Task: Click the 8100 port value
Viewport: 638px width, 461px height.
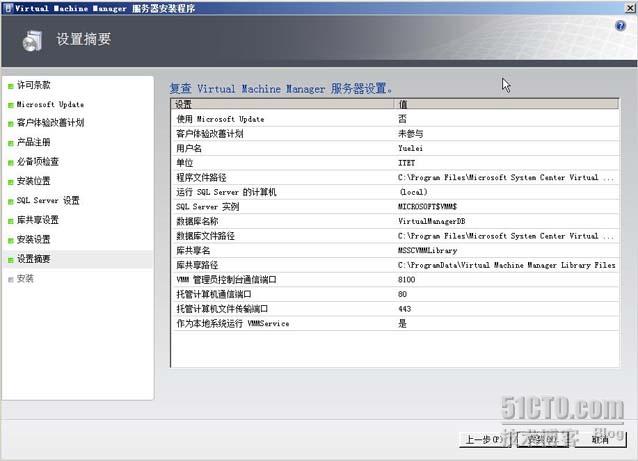Action: [x=406, y=280]
